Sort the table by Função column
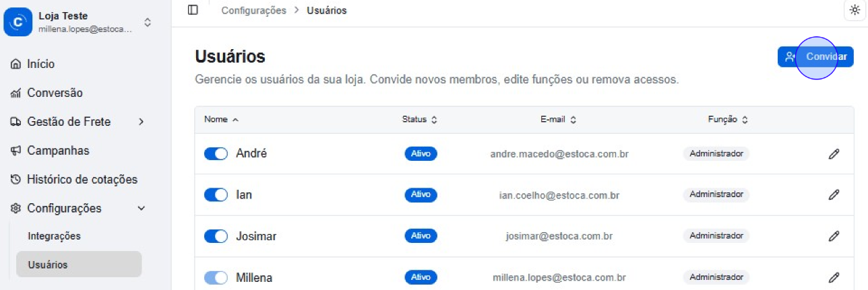The image size is (868, 290). click(x=728, y=120)
